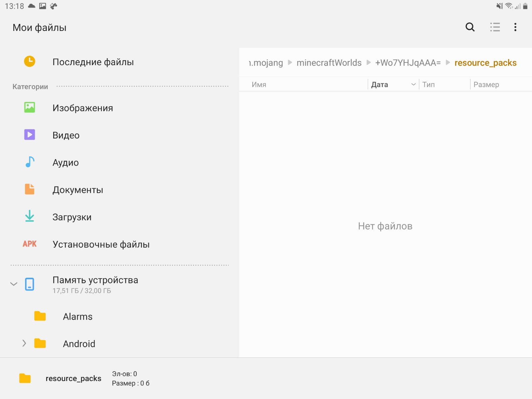
Task: Open the Downloads category
Action: pyautogui.click(x=72, y=217)
